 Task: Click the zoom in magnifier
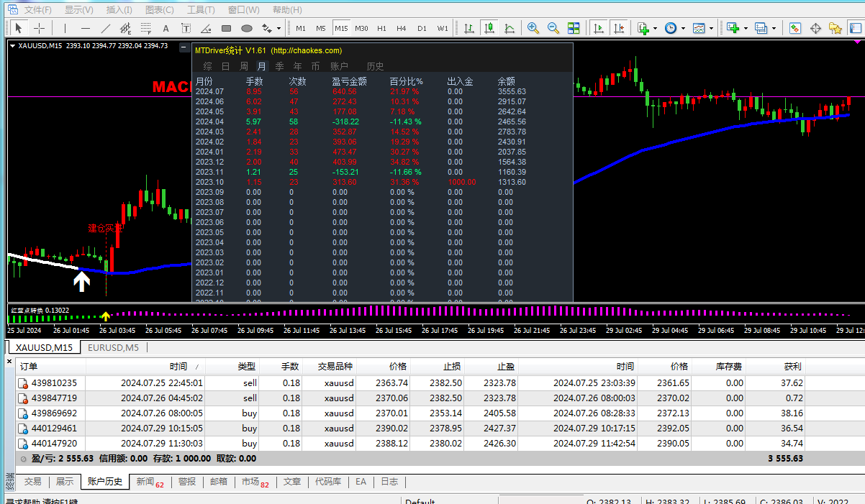tap(533, 28)
